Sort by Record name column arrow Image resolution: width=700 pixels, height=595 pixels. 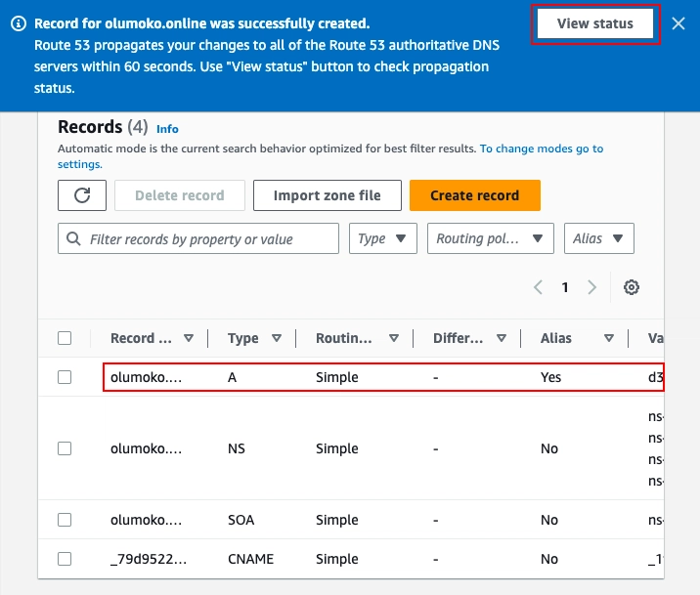click(189, 338)
